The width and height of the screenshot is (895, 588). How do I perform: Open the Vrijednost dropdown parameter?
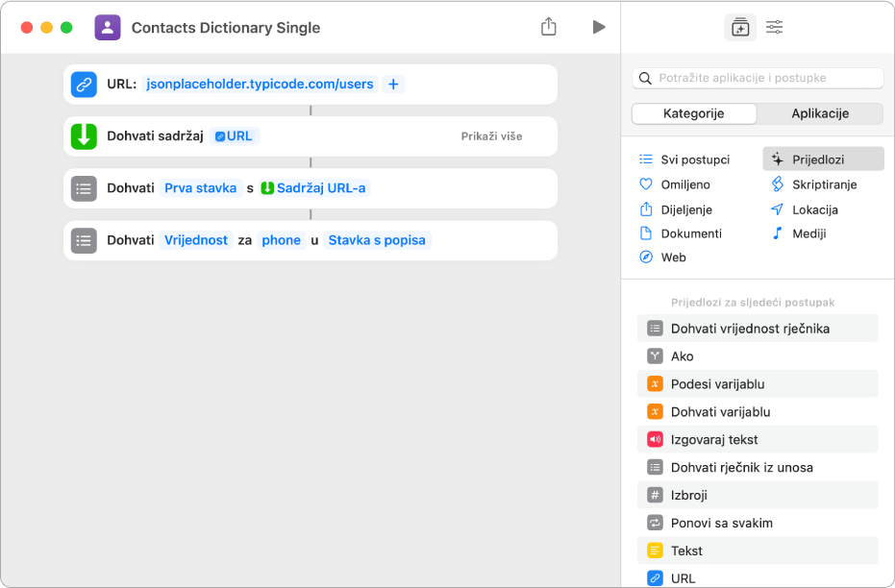pyautogui.click(x=196, y=240)
